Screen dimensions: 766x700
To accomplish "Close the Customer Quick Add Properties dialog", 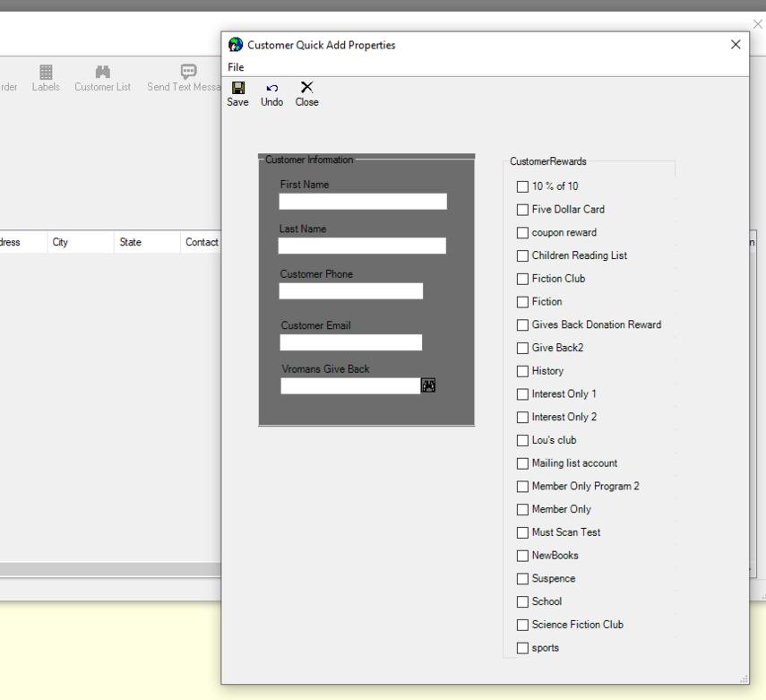I will coord(736,45).
